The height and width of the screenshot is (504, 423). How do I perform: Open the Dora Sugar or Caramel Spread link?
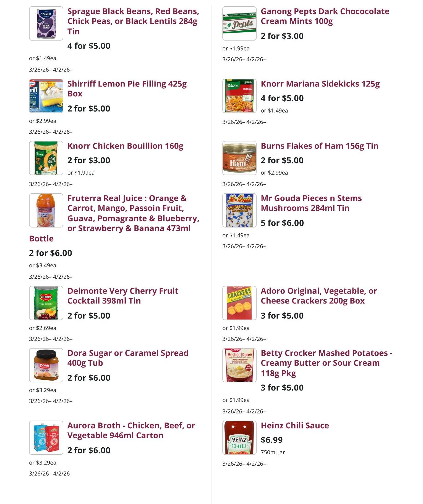point(128,358)
